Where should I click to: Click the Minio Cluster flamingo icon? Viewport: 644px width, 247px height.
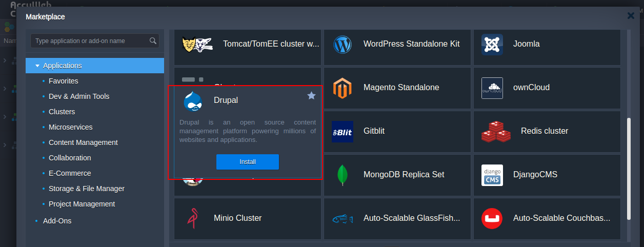tap(193, 218)
